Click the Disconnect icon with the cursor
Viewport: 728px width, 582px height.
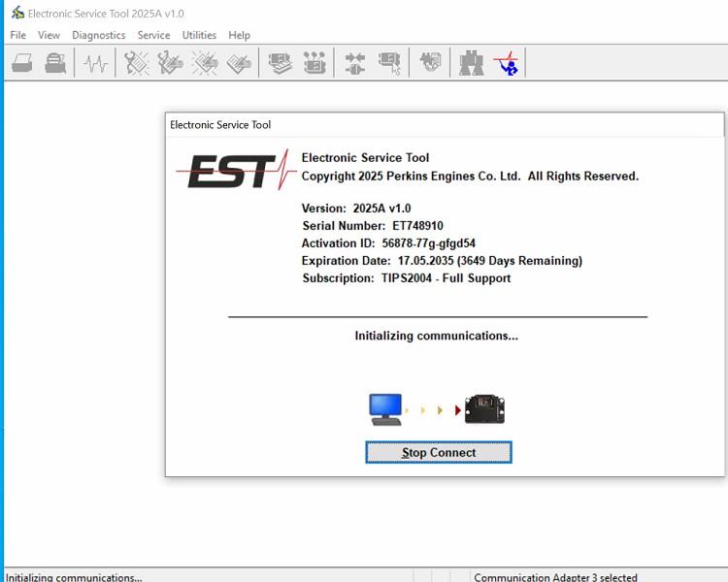[389, 64]
